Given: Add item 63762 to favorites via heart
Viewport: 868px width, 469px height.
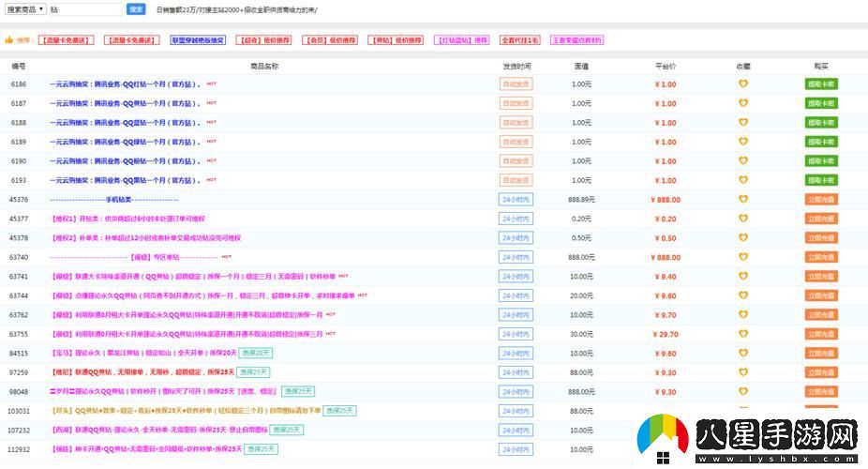Looking at the screenshot, I should 743,314.
